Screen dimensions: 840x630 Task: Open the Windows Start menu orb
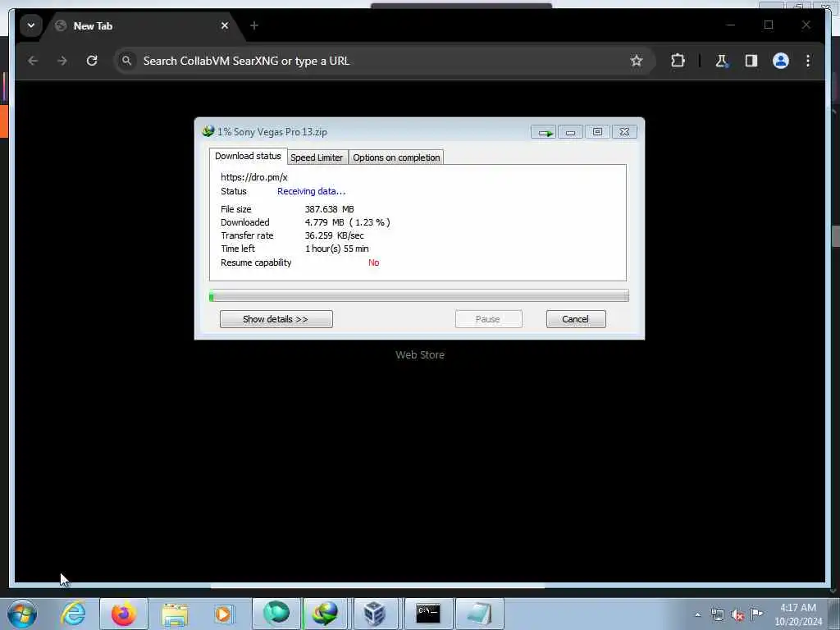(x=22, y=614)
